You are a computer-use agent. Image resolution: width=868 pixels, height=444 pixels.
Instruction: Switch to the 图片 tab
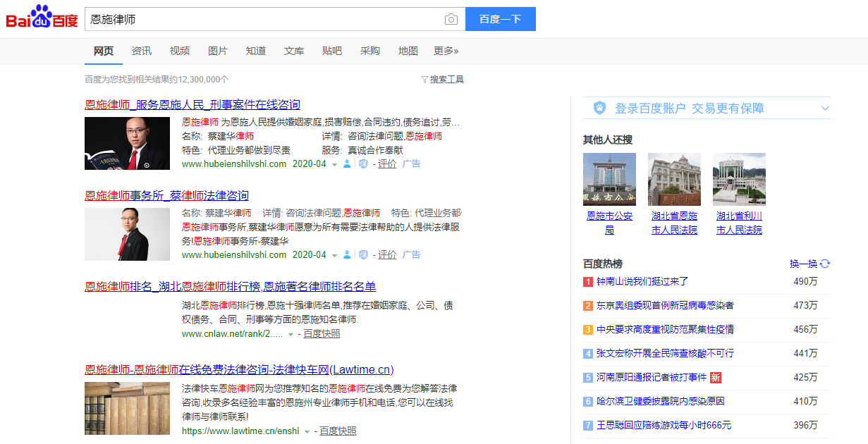pyautogui.click(x=218, y=51)
